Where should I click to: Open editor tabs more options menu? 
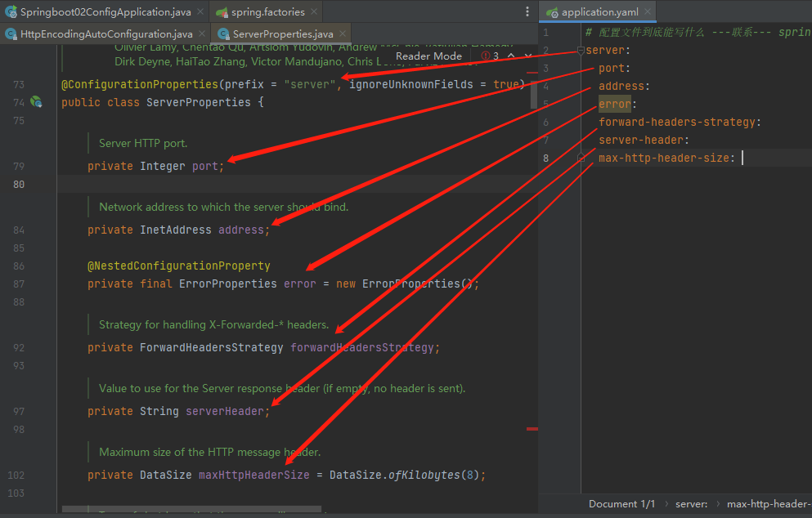[x=527, y=11]
